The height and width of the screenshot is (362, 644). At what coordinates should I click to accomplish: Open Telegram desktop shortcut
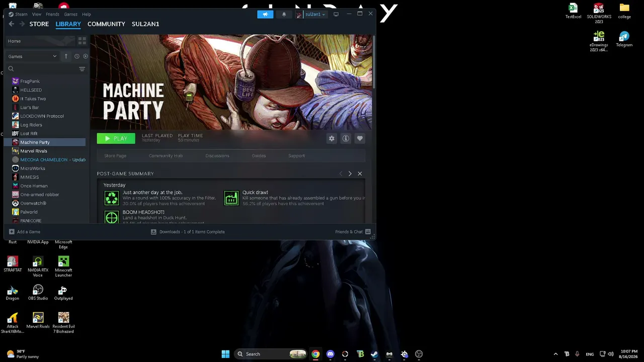(x=624, y=39)
